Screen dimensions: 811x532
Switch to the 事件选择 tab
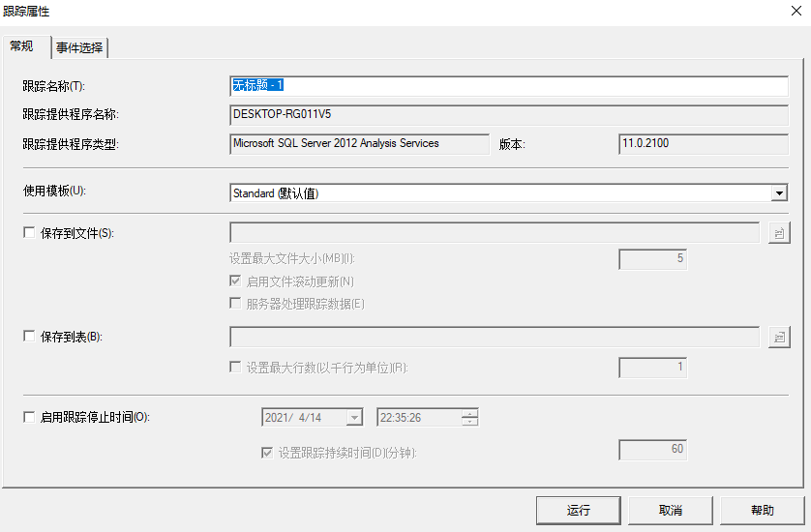coord(79,47)
